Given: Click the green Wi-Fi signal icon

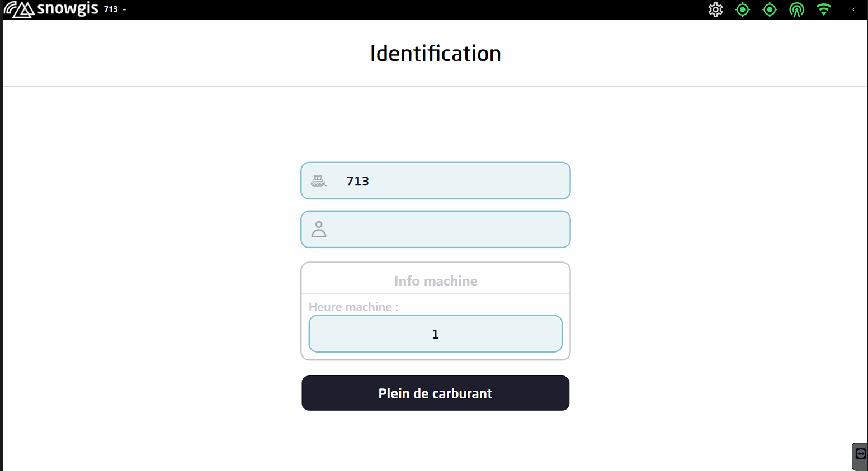Looking at the screenshot, I should point(823,9).
